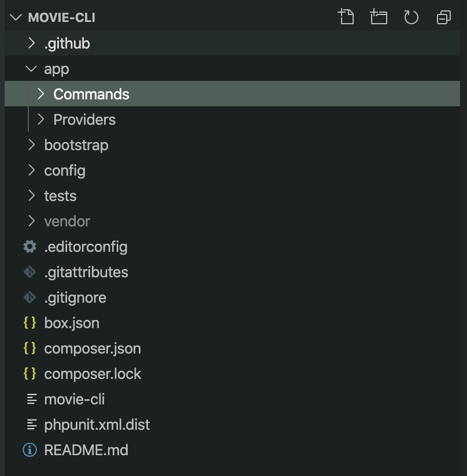Open the phpunit.xml.dist file

97,425
